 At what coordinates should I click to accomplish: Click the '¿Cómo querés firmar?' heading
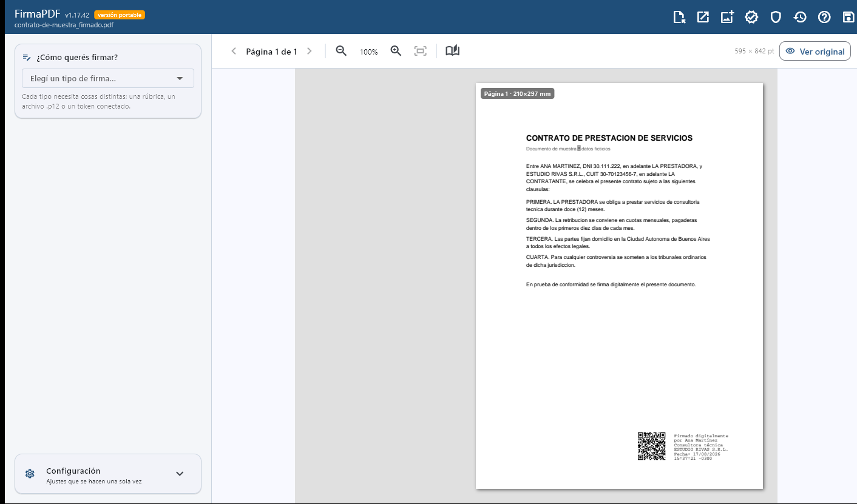point(77,58)
